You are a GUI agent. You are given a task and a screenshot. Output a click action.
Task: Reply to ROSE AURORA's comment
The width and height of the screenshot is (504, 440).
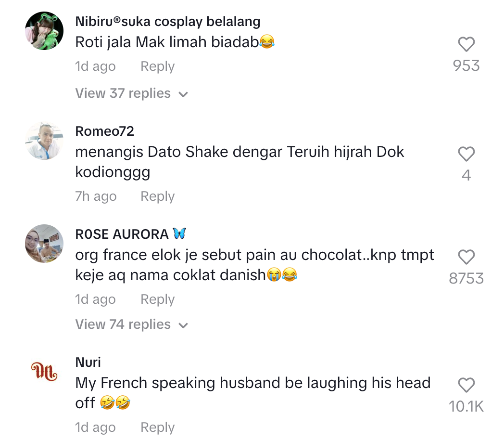[x=157, y=299]
